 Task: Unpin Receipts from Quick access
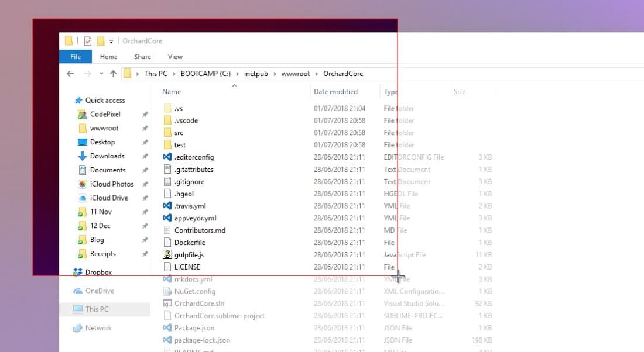coord(145,254)
